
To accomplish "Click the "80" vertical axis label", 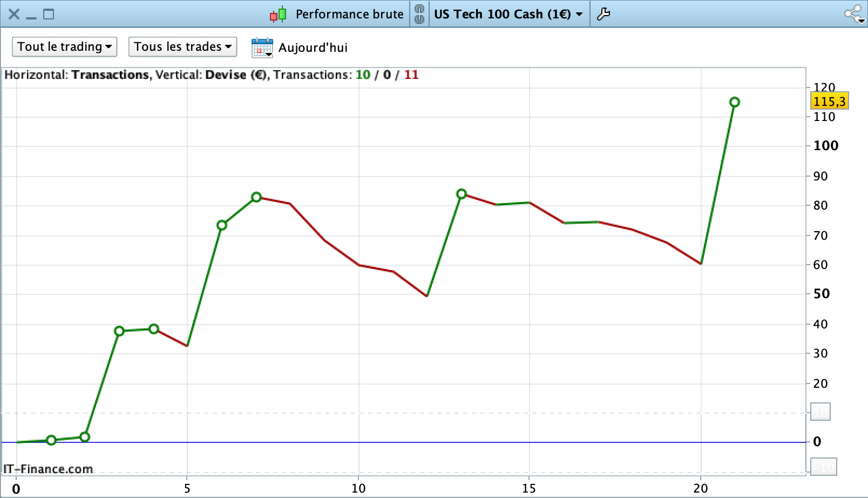I will tap(820, 205).
